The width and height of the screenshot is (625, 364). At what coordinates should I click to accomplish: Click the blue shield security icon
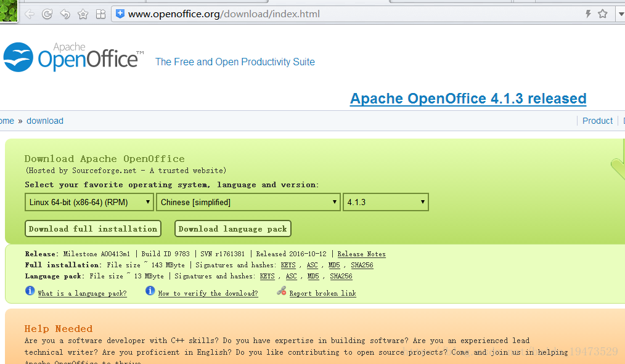coord(120,14)
